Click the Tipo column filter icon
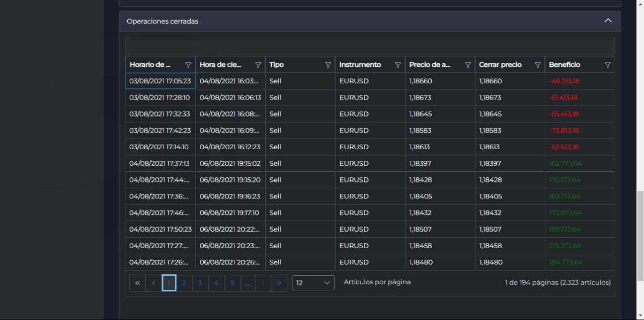This screenshot has width=644, height=320. (328, 65)
